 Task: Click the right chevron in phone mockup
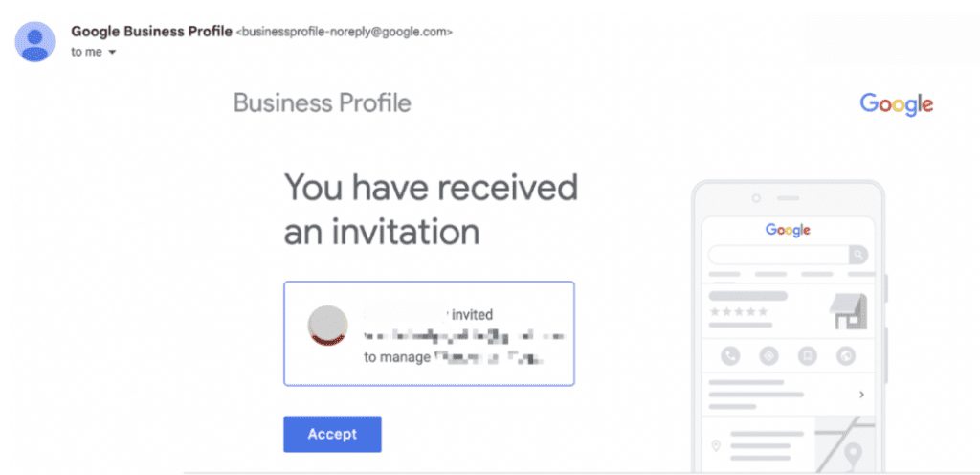[x=861, y=394]
